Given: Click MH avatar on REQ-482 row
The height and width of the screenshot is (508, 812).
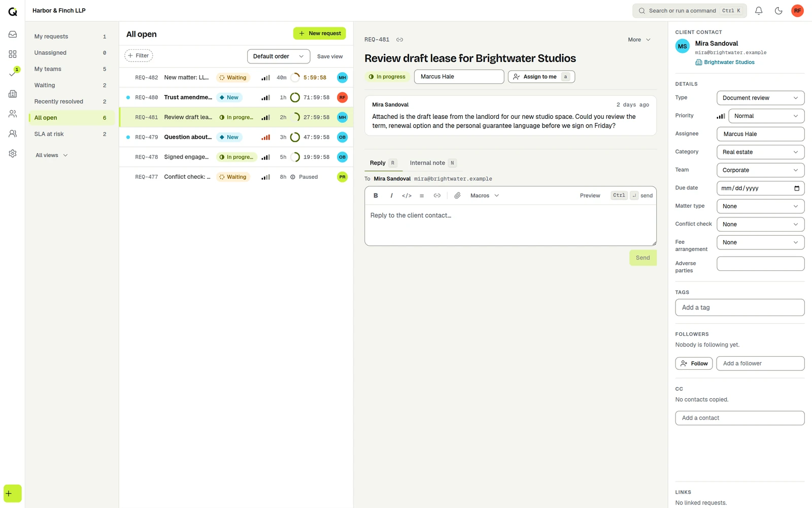Looking at the screenshot, I should tap(343, 78).
